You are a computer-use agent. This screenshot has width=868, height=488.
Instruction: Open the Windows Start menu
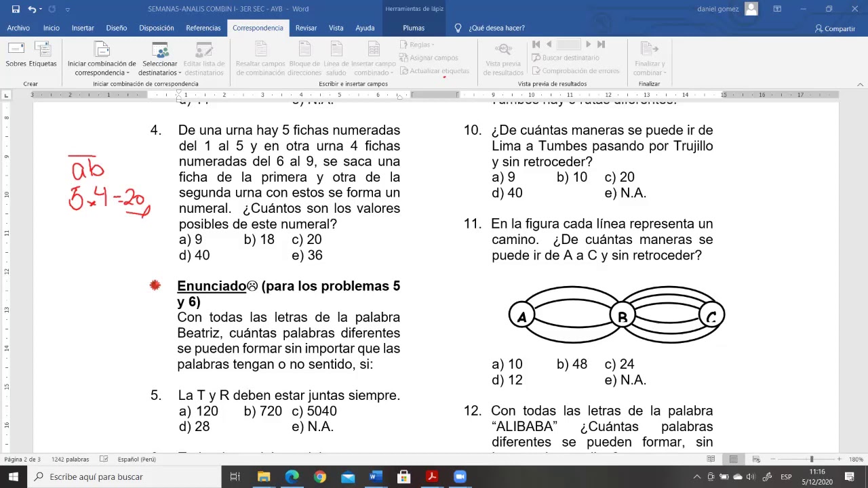[14, 476]
